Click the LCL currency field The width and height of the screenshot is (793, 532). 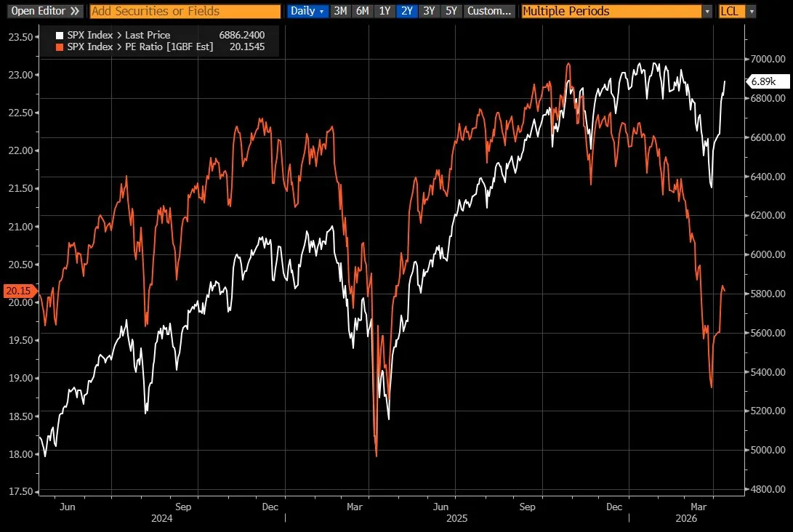pos(732,11)
